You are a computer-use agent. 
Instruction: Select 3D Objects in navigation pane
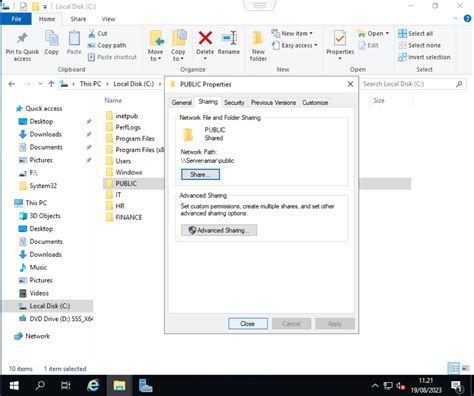coord(45,216)
